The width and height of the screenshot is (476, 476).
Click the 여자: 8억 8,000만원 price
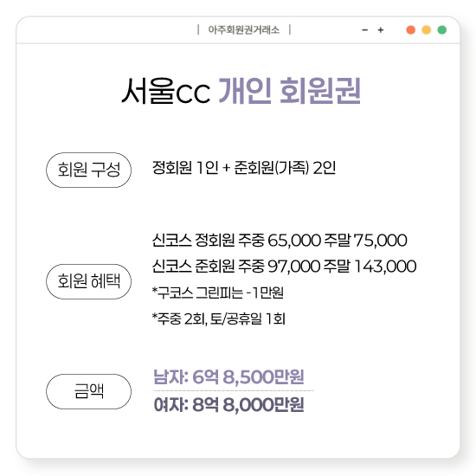click(228, 405)
